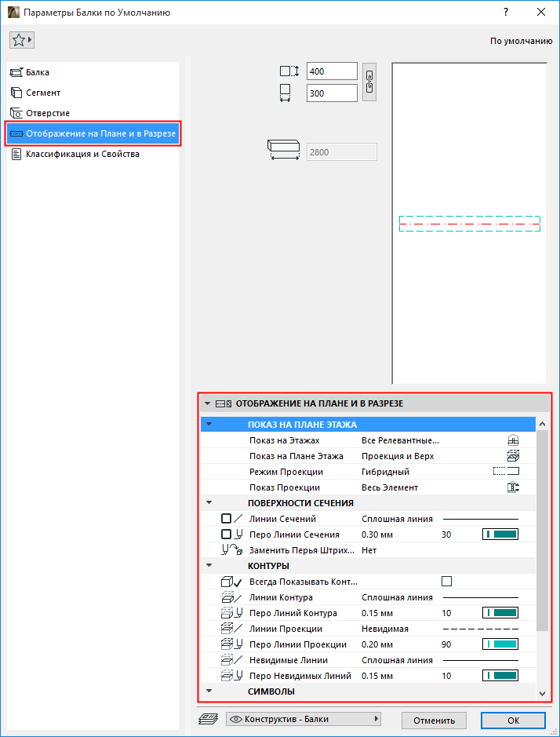Collapse the ОТОБРАЖЕНИЕ НА ПЛАНЕ И В РАЗРЕЗЕ panel
This screenshot has width=560, height=737.
pyautogui.click(x=208, y=403)
